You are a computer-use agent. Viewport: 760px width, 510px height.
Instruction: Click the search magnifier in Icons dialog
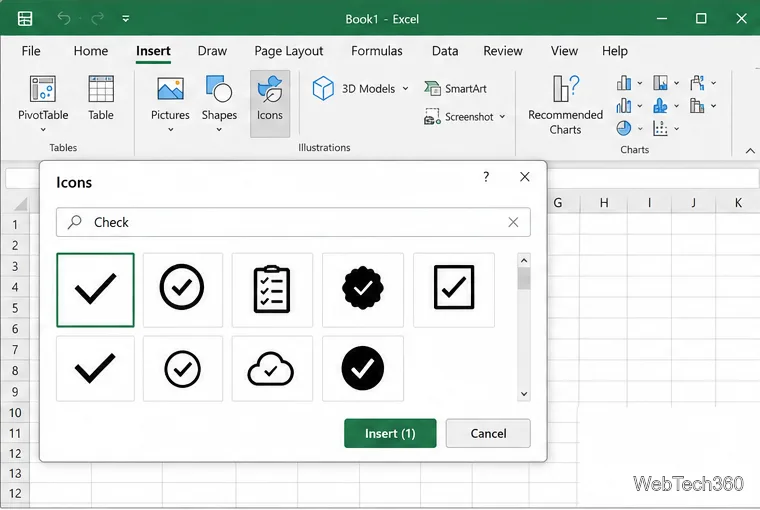75,222
